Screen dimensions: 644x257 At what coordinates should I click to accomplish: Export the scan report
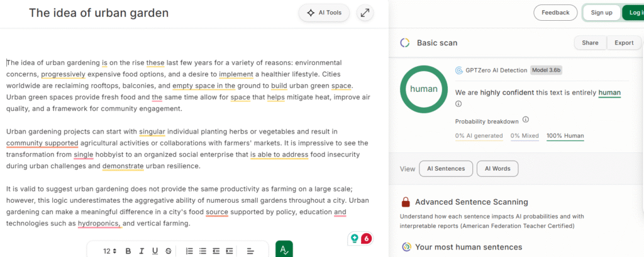point(624,43)
